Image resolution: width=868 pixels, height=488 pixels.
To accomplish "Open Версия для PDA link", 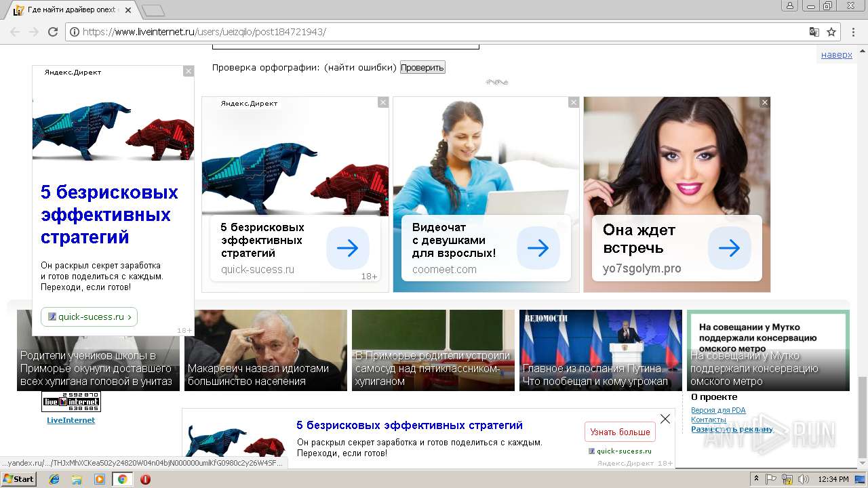I will (718, 410).
